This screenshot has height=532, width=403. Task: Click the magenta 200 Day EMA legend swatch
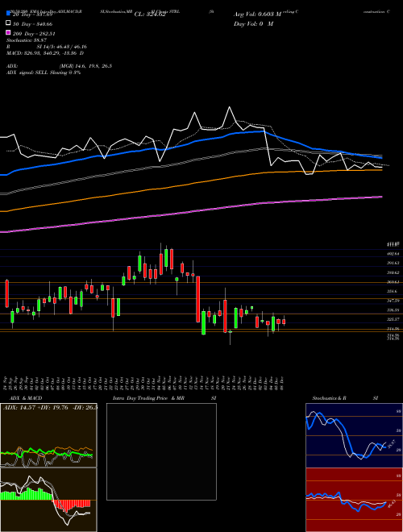coord(8,32)
